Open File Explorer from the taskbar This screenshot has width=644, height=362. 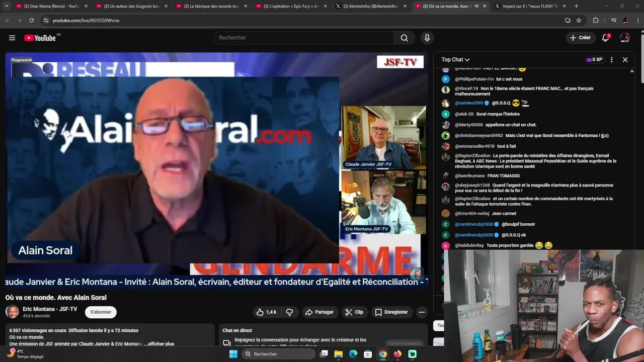(x=339, y=354)
